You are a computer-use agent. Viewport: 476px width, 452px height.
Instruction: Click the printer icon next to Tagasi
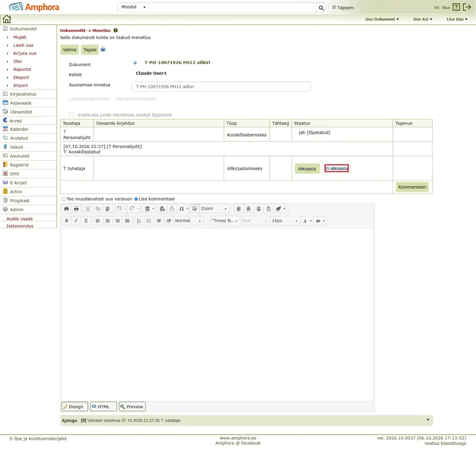[103, 49]
